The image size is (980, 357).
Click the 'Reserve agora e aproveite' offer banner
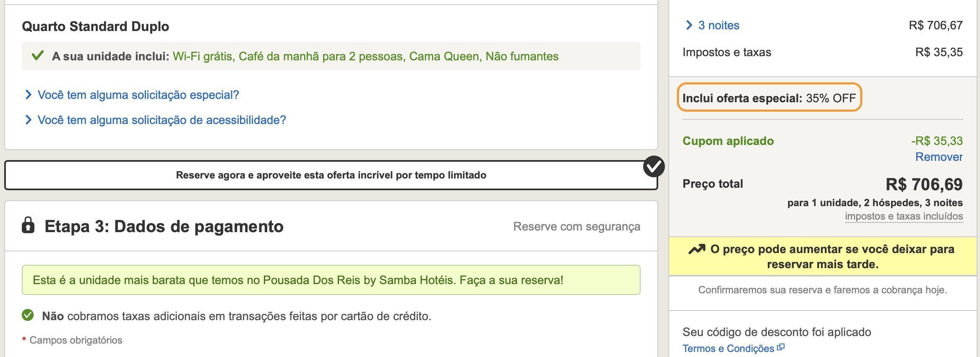331,175
